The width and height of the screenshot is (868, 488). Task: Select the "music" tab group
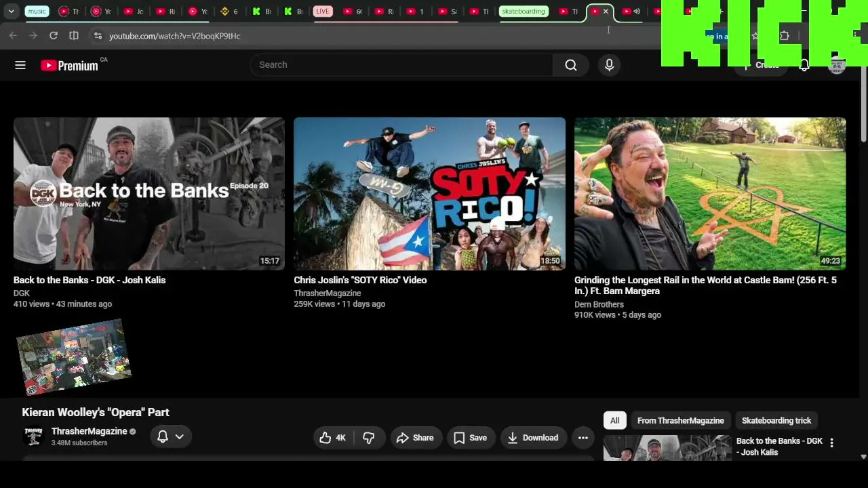[37, 12]
